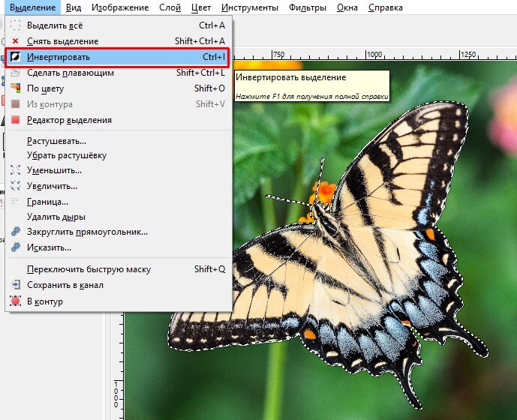Viewport: 517px width, 420px height.
Task: Open the Фильтры menu
Action: coord(308,7)
